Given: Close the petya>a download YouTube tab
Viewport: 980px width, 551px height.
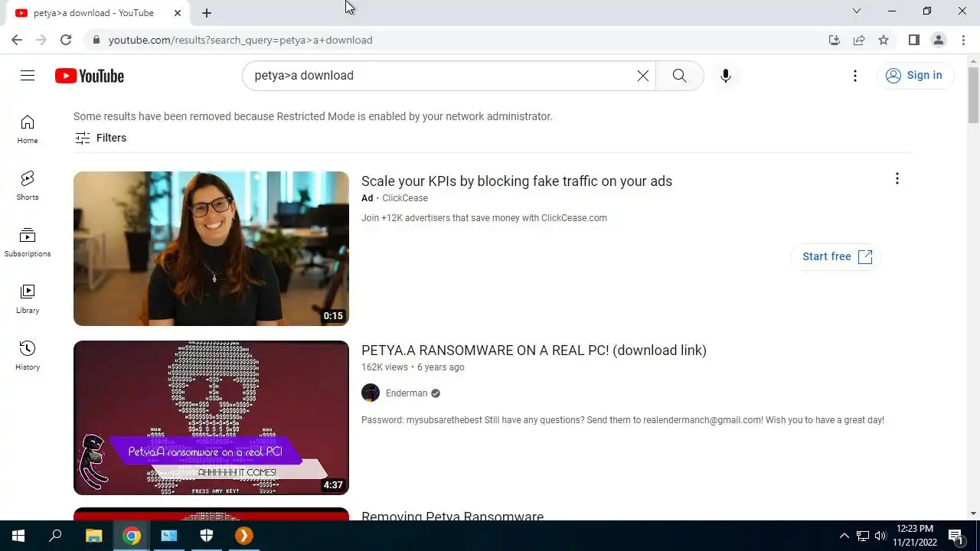Looking at the screenshot, I should click(178, 13).
